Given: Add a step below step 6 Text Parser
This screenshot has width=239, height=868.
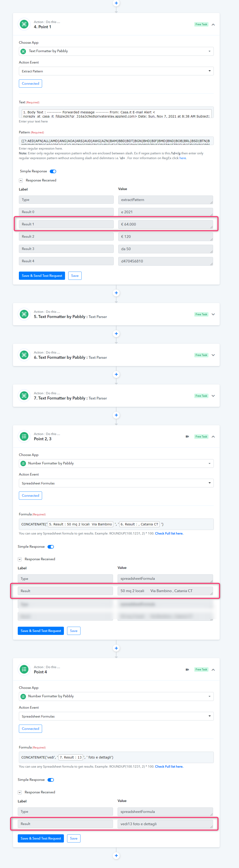Looking at the screenshot, I should point(116,374).
